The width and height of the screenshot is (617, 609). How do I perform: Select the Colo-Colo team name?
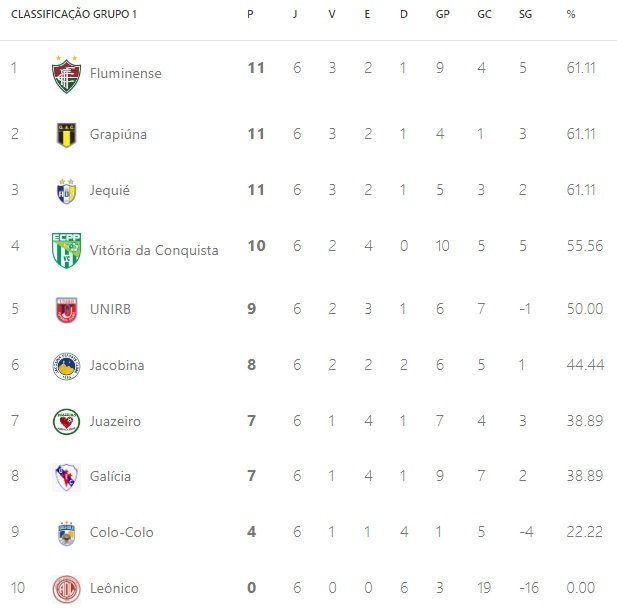(122, 532)
